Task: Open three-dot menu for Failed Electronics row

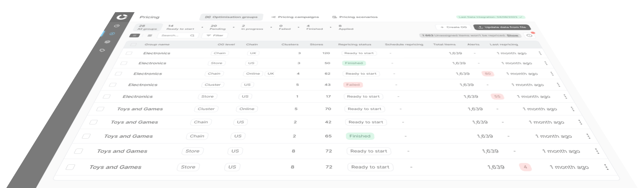Action: pyautogui.click(x=558, y=85)
